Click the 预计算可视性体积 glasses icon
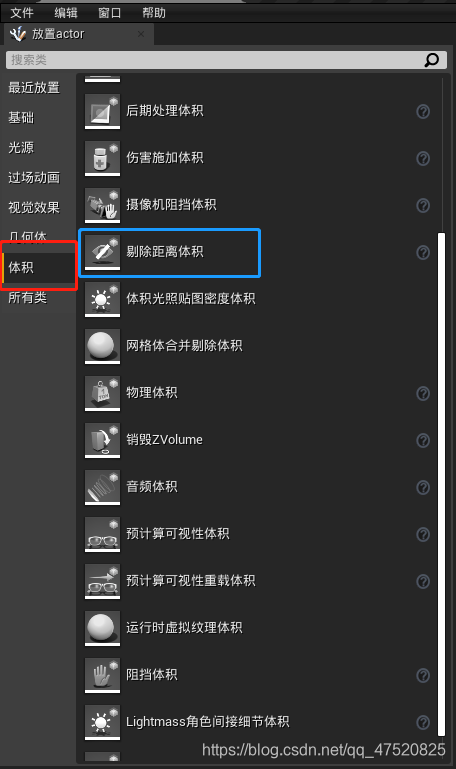The height and width of the screenshot is (769, 456). click(x=102, y=534)
